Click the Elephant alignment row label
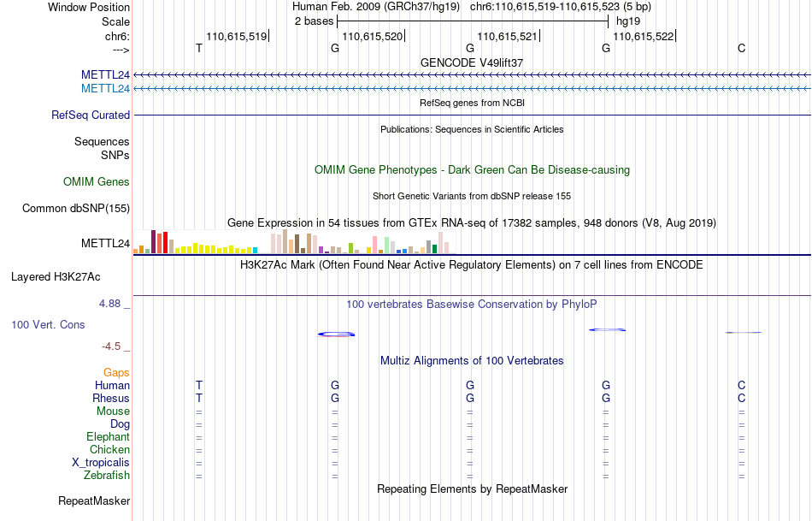The width and height of the screenshot is (812, 521). point(108,437)
